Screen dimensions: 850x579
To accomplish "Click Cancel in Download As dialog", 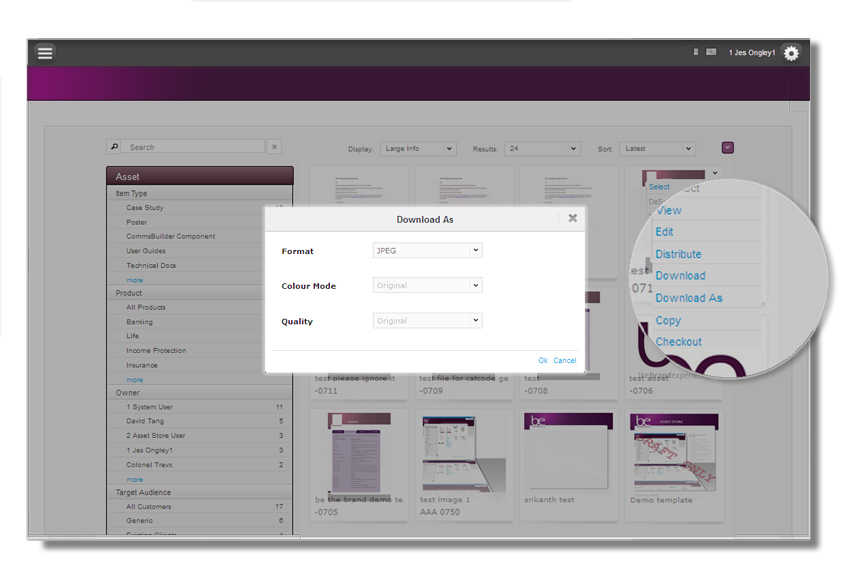I will coord(564,361).
